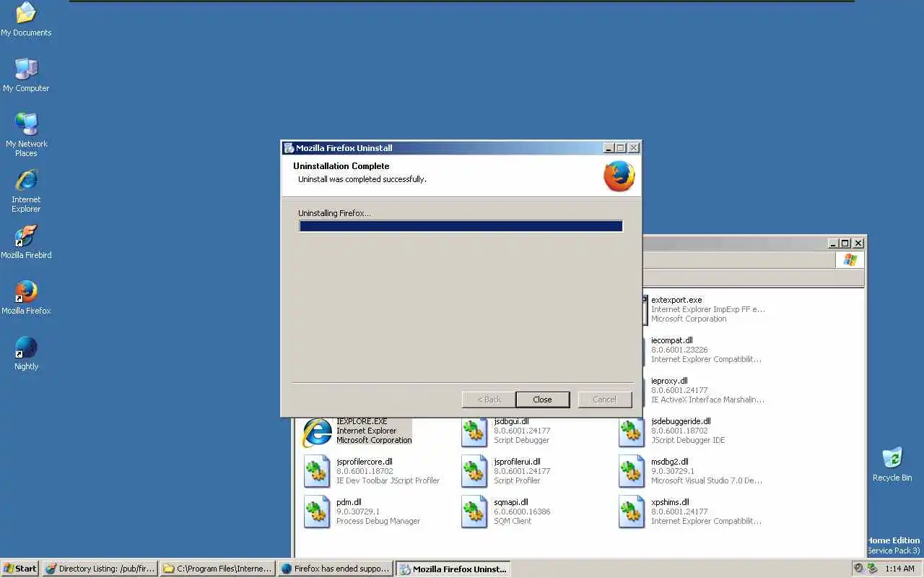Click the tray icon next to the clock
The image size is (924, 578).
coord(872,569)
